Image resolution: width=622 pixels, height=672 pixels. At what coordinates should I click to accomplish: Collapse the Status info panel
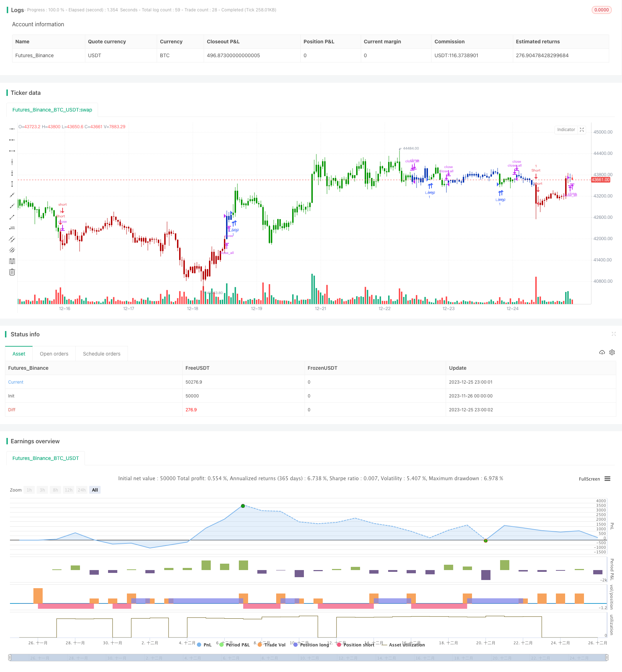[613, 334]
